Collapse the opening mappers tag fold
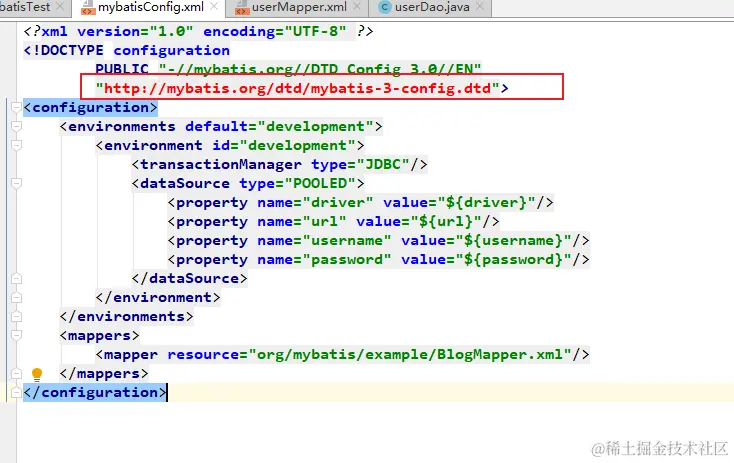Screen dimensions: 734x463 16,336
